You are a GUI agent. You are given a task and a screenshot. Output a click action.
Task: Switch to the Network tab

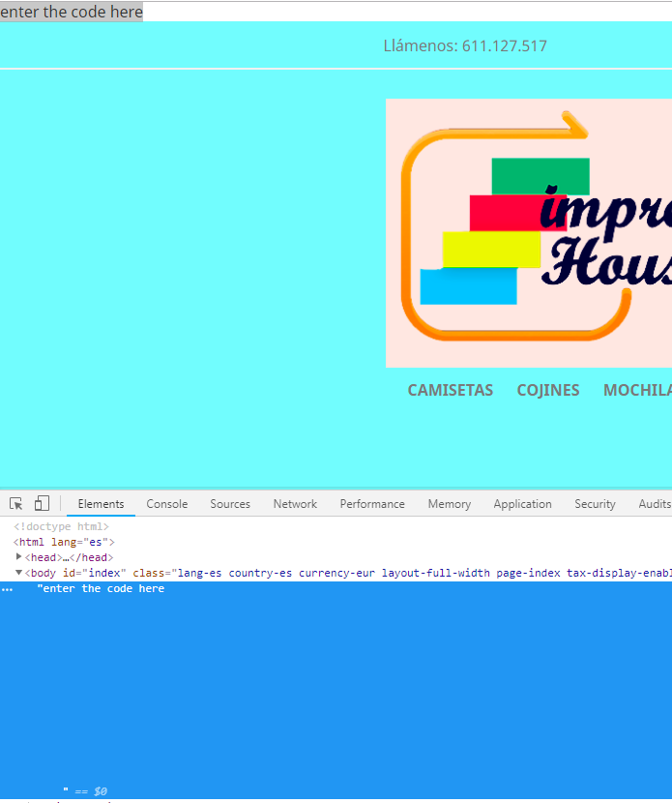pos(295,504)
